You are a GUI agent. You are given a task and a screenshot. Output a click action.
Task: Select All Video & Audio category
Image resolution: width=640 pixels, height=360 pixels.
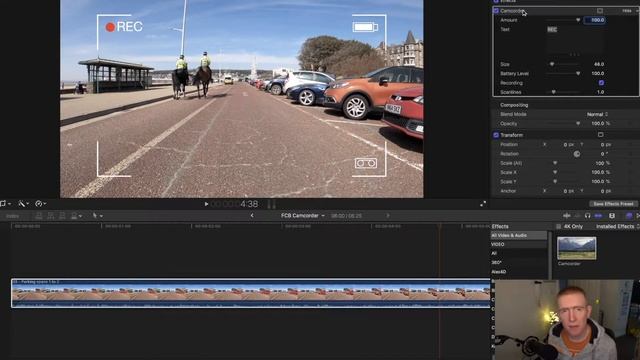tap(518, 236)
